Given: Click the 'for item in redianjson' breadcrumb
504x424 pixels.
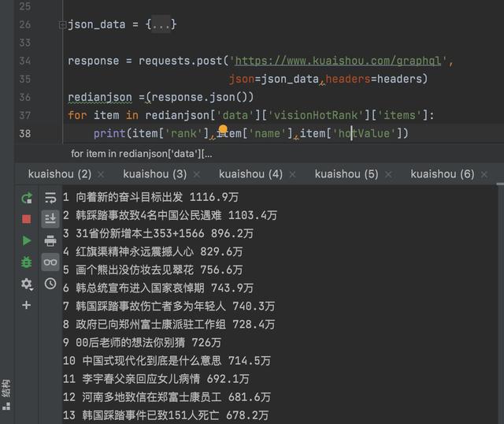Looking at the screenshot, I should click(x=141, y=154).
